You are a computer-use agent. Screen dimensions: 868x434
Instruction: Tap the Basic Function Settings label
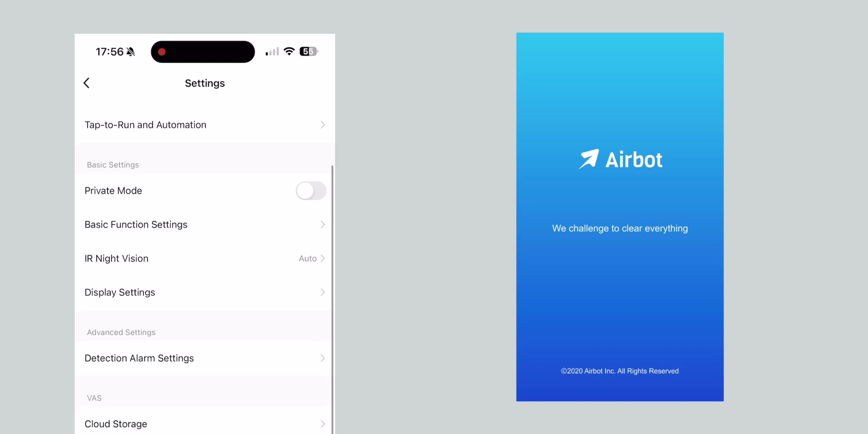(136, 225)
